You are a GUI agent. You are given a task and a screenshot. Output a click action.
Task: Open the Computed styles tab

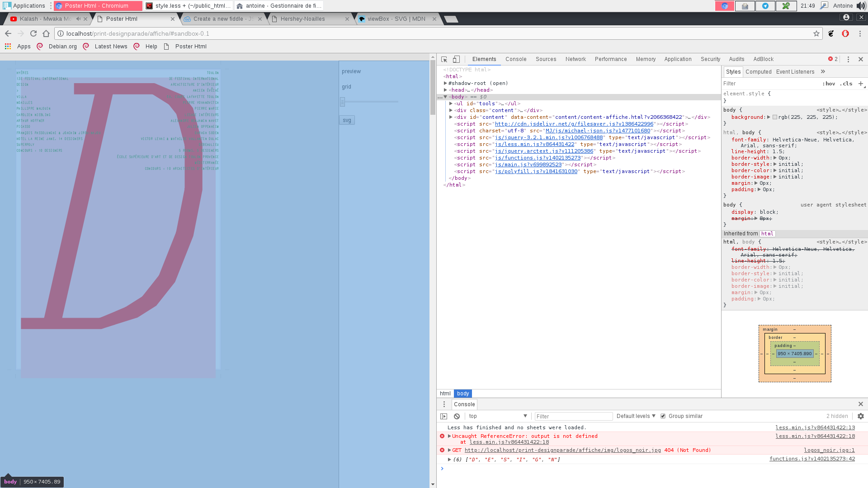(758, 72)
